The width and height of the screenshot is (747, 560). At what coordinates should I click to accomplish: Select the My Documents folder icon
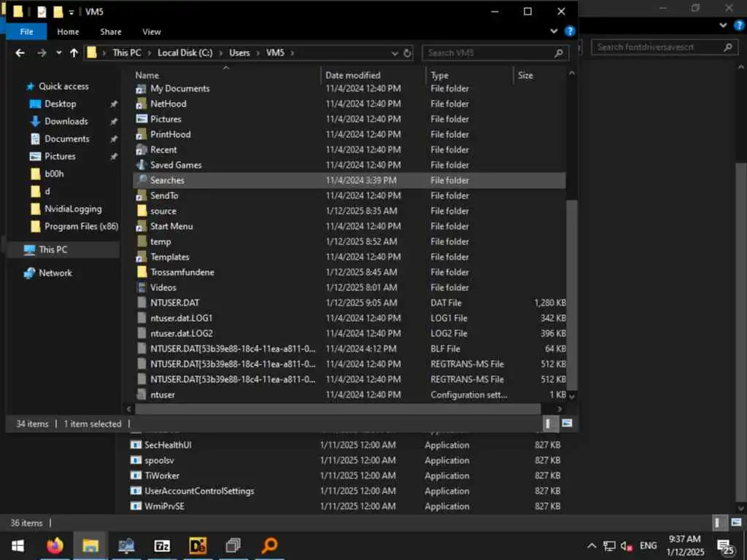click(x=141, y=88)
